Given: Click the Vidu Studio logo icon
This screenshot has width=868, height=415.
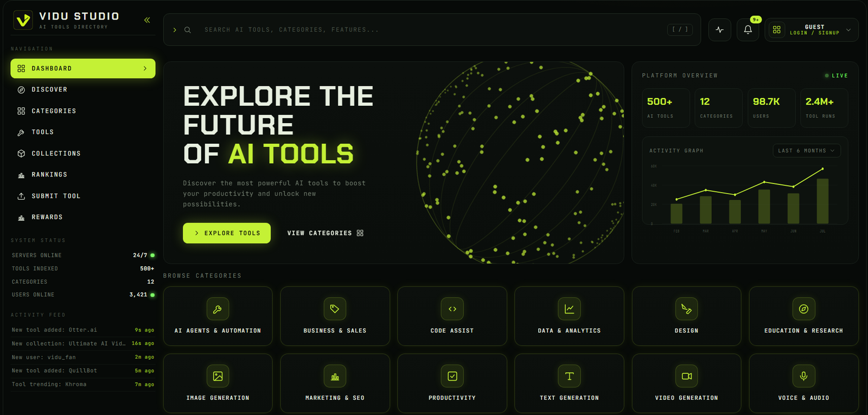Looking at the screenshot, I should pyautogui.click(x=22, y=20).
